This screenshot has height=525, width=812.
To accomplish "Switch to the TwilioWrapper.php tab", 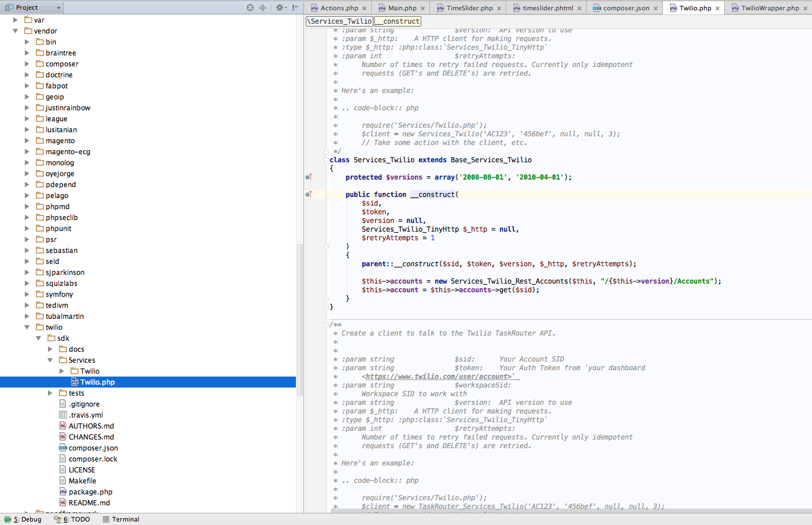I will 770,8.
